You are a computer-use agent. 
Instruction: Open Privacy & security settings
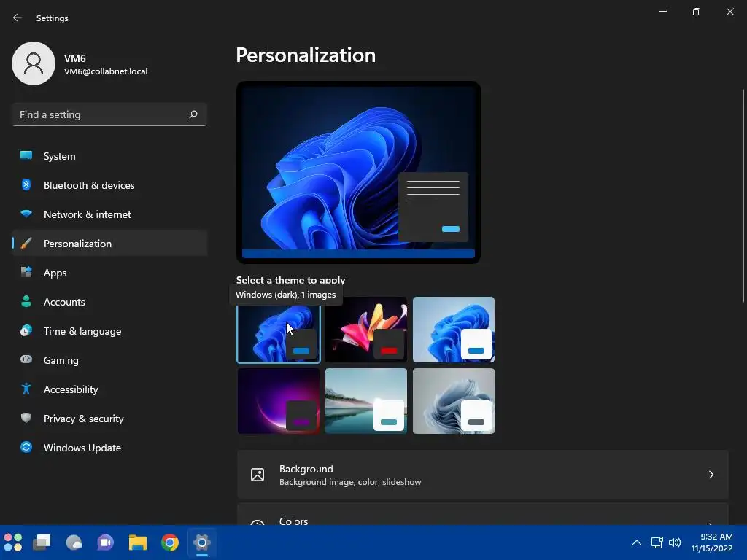[109, 418]
